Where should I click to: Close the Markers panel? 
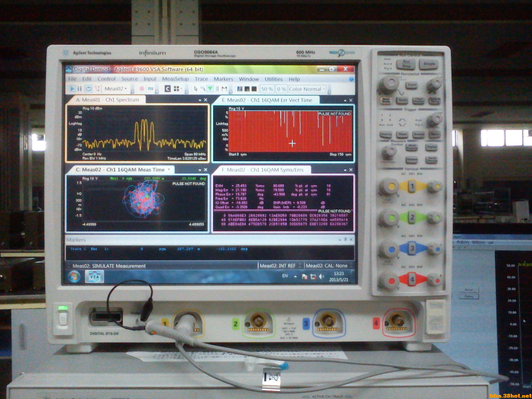(x=351, y=239)
